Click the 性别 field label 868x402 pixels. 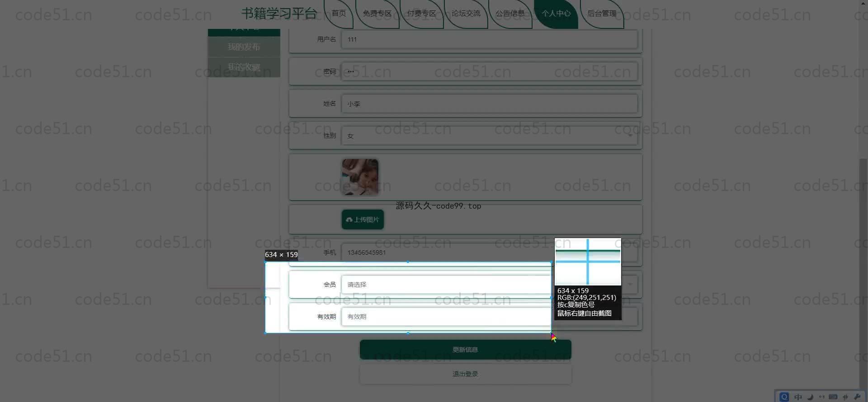tap(330, 136)
